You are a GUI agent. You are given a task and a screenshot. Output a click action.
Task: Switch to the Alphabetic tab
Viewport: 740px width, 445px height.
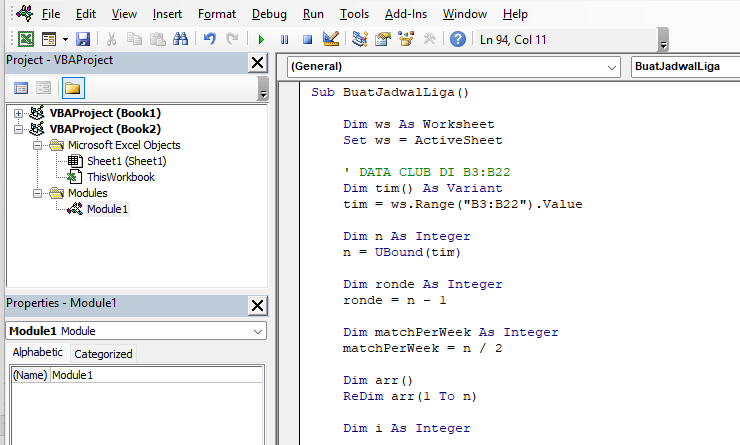coord(38,353)
